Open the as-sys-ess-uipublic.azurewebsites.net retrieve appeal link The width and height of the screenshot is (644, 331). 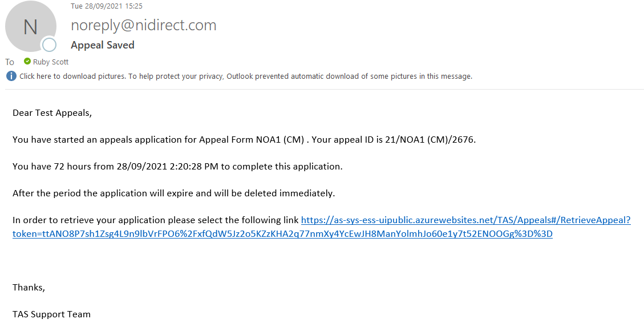pyautogui.click(x=465, y=220)
